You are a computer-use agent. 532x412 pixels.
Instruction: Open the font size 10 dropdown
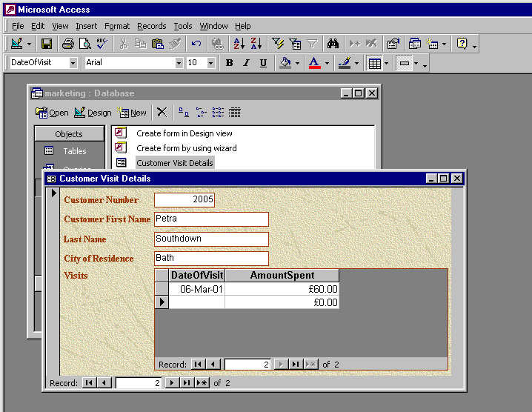[x=210, y=63]
